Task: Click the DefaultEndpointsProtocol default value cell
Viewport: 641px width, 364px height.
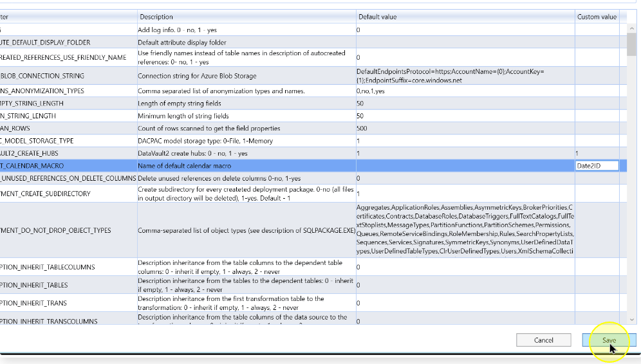Action: (x=465, y=76)
